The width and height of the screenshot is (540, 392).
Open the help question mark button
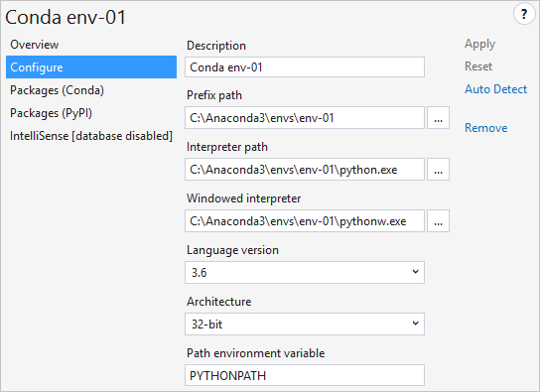(524, 15)
